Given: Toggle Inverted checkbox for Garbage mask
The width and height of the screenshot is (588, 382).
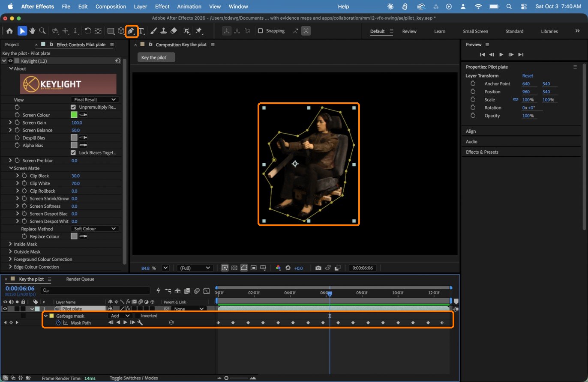Looking at the screenshot, I should click(x=137, y=316).
